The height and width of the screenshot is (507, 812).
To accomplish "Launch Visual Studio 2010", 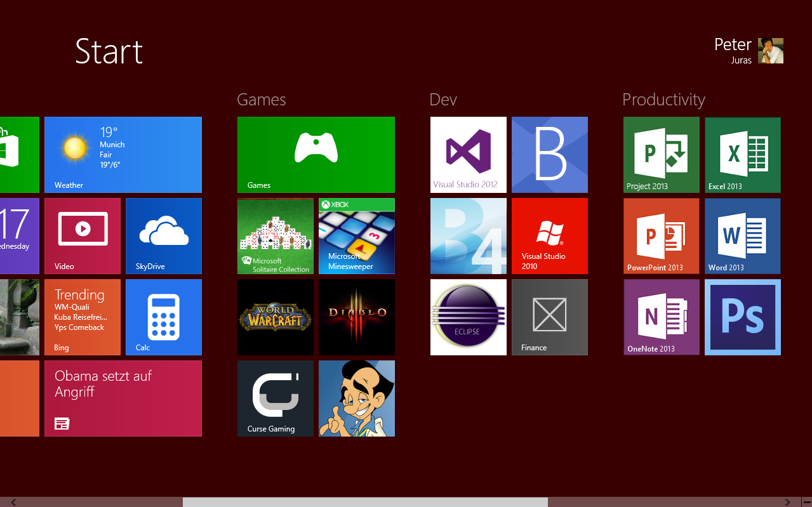I will point(550,236).
